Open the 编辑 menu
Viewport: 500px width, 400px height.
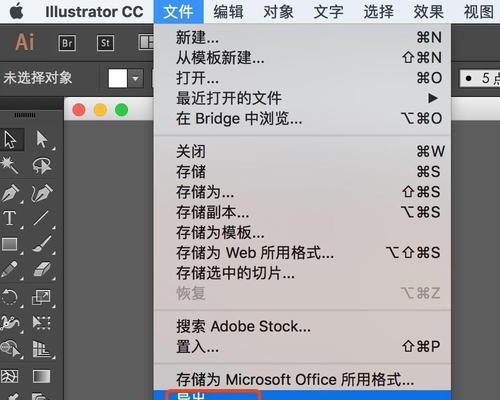[x=228, y=12]
